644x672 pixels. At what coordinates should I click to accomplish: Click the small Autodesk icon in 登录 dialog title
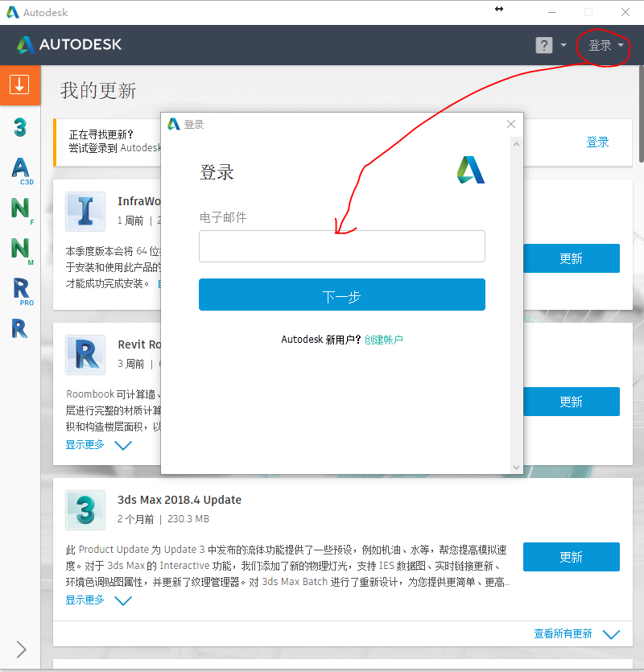[174, 124]
